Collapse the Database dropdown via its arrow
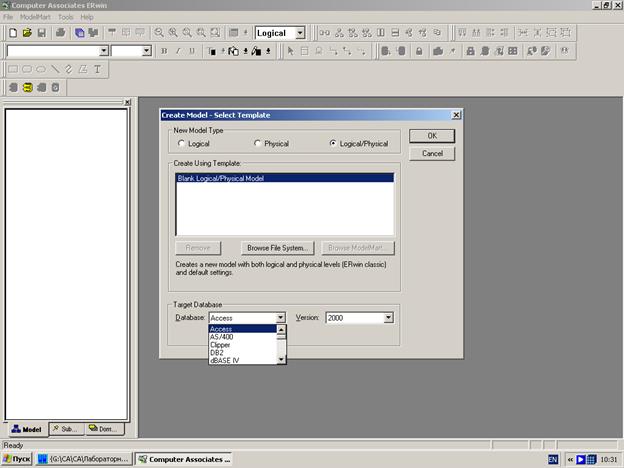624x468 pixels. (x=281, y=318)
